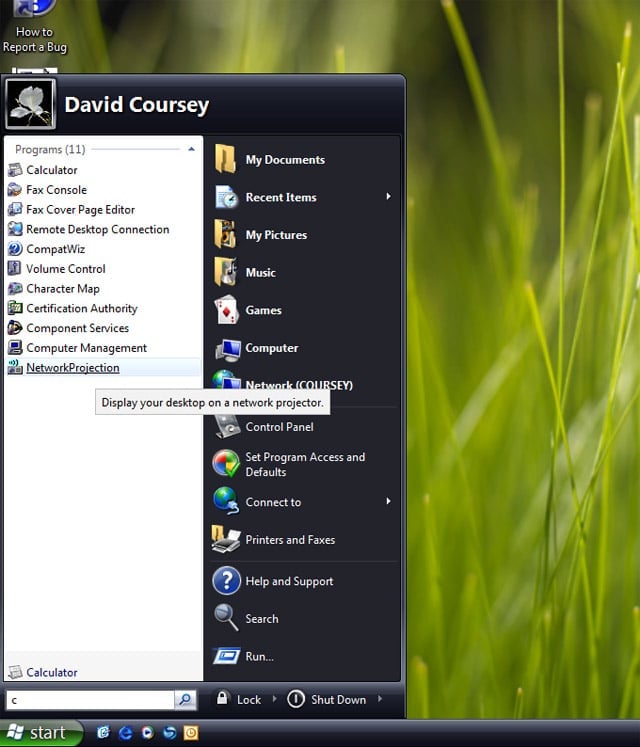The height and width of the screenshot is (747, 640).
Task: Click the Recent Items clock icon
Action: click(x=226, y=197)
